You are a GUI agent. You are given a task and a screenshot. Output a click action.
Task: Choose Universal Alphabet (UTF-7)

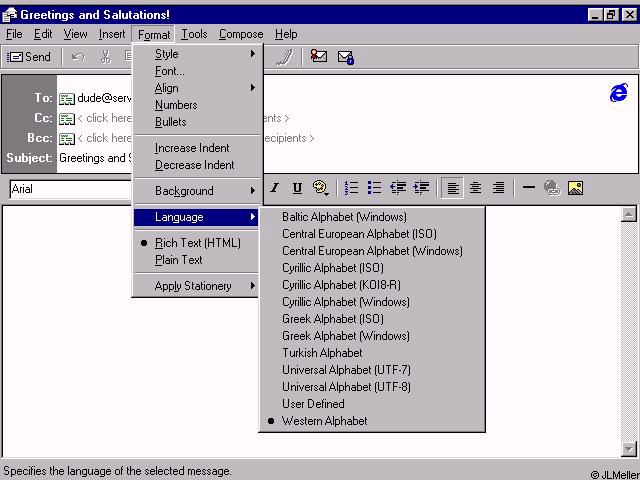[372, 370]
